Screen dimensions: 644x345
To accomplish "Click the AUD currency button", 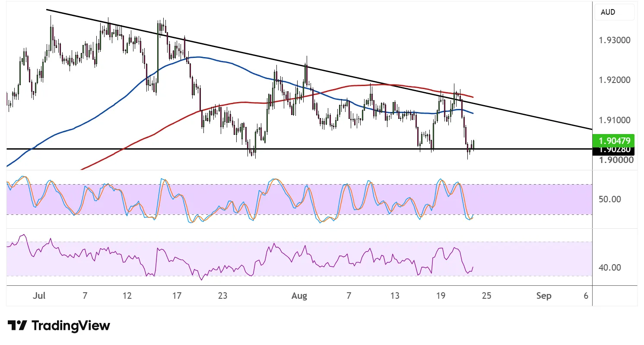I will 615,12.
